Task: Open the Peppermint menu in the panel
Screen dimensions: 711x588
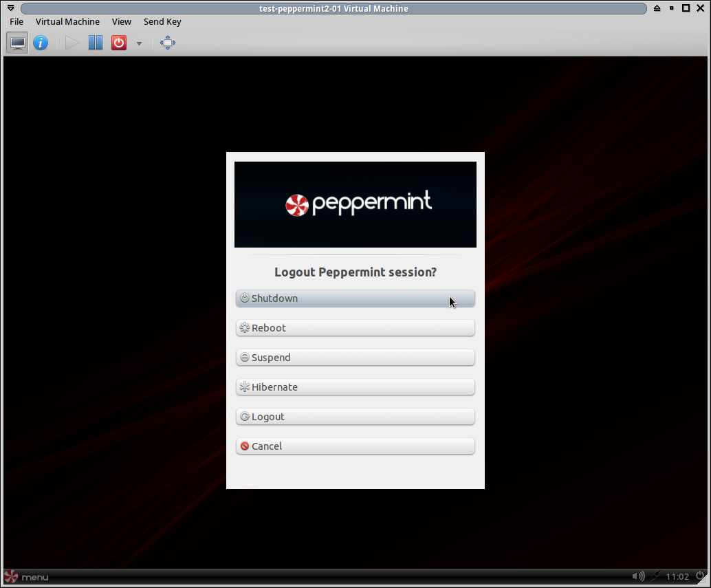Action: pyautogui.click(x=26, y=577)
